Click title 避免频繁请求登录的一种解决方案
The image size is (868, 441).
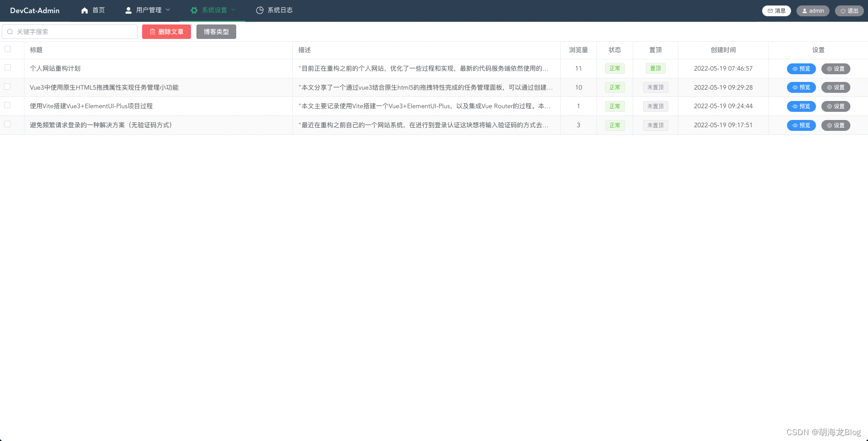(x=102, y=125)
